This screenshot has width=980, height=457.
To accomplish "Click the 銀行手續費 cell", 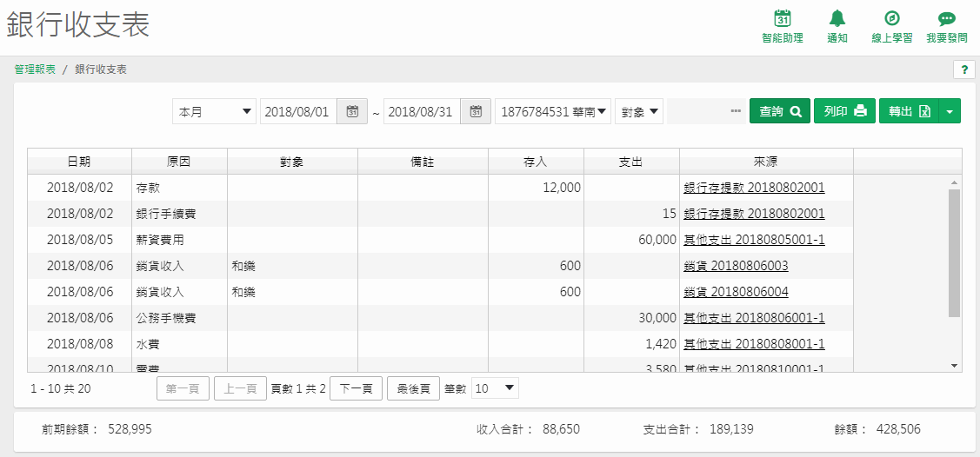I will point(179,214).
